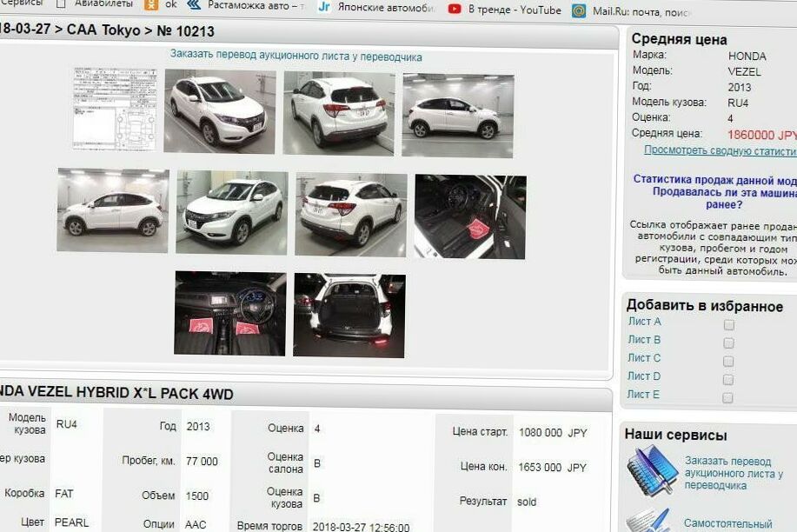Click the auction time 2018-03-27 12:56:00
Viewport: 797px width, 532px height.
click(361, 527)
